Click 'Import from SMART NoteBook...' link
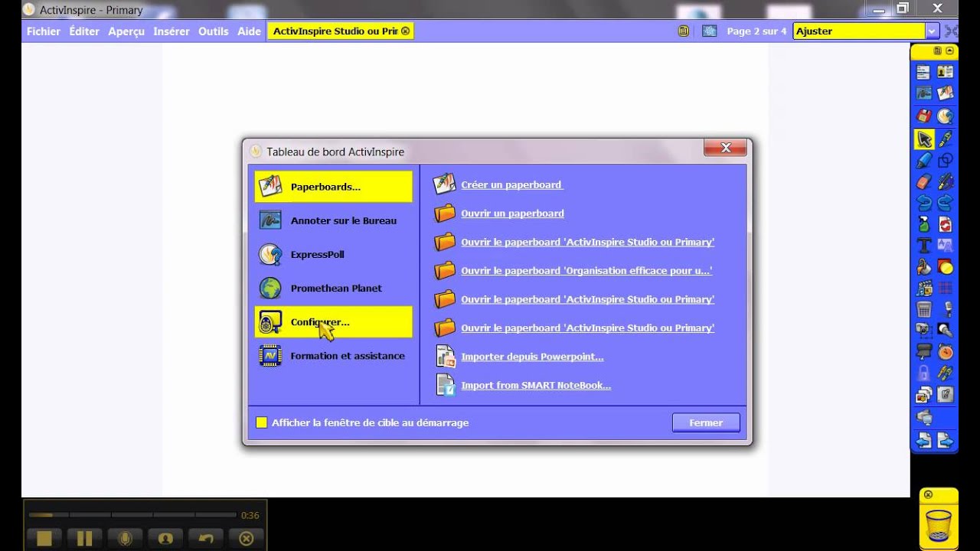 (536, 386)
